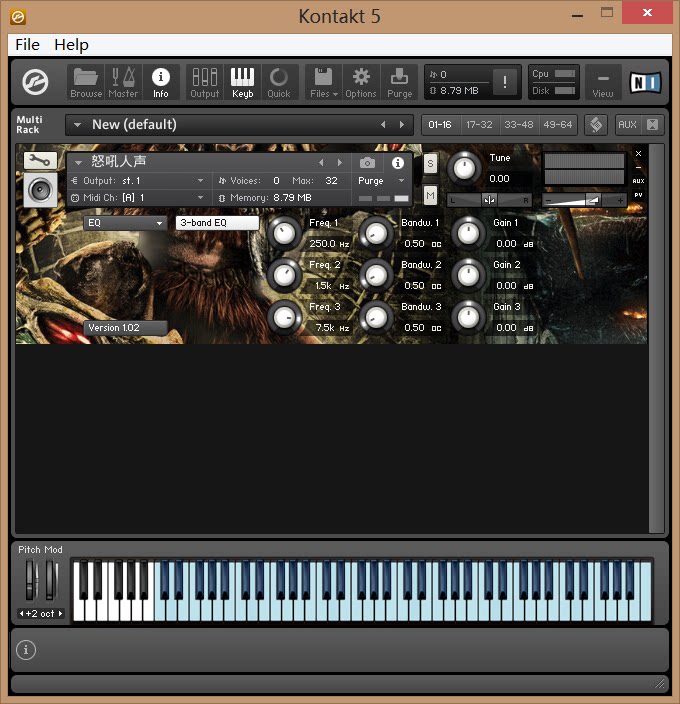Open the EQ effect dropdown
This screenshot has height=704, width=680.
coord(125,223)
